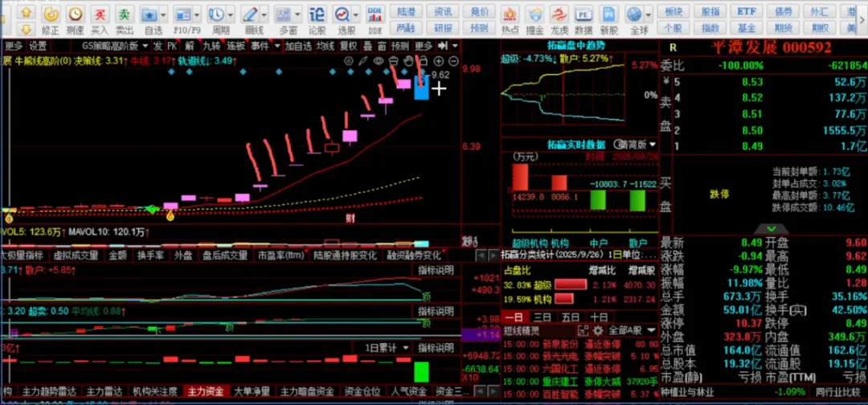Image resolution: width=868 pixels, height=405 pixels.
Task: Click the ETF button
Action: coord(747,11)
